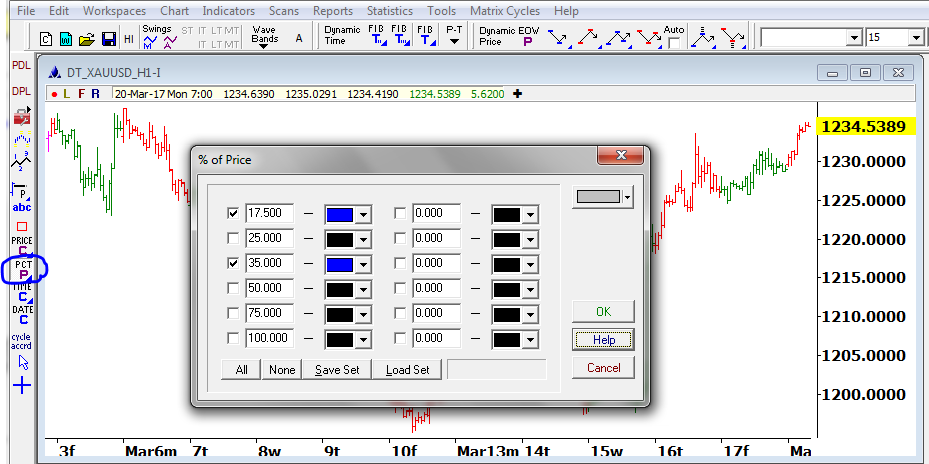This screenshot has width=929, height=464.
Task: Click the black plus icon in chart header
Action: pyautogui.click(x=517, y=94)
